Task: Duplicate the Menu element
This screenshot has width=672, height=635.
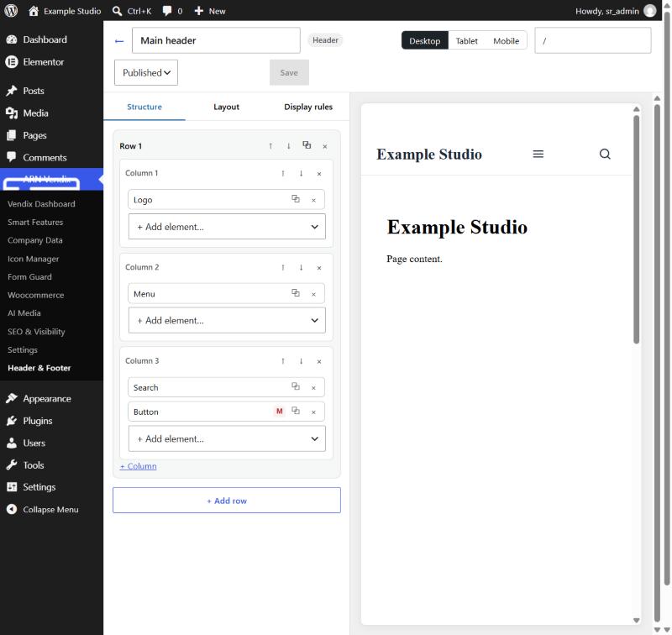Action: (x=296, y=293)
